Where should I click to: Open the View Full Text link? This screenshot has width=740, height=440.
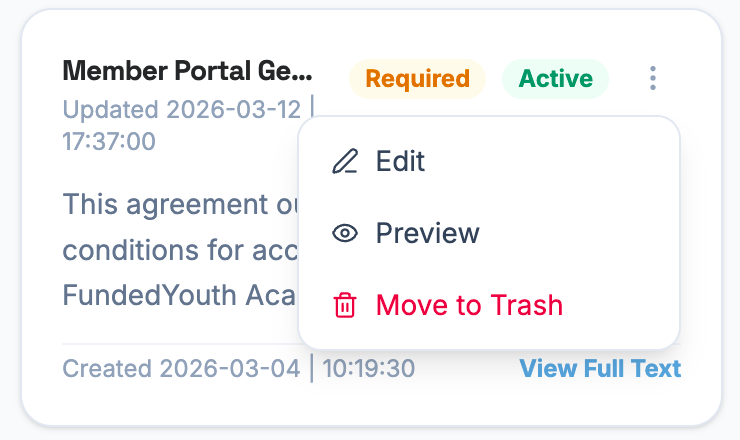pyautogui.click(x=600, y=368)
